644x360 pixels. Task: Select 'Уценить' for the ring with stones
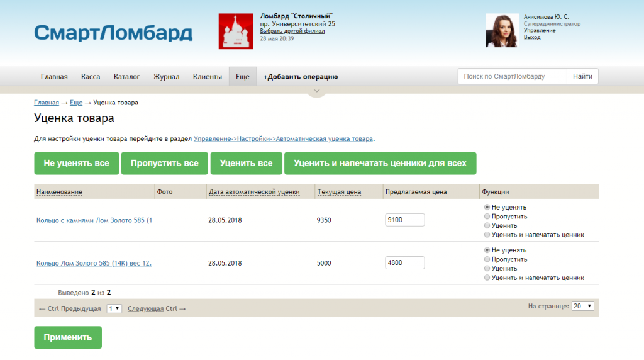tap(487, 225)
